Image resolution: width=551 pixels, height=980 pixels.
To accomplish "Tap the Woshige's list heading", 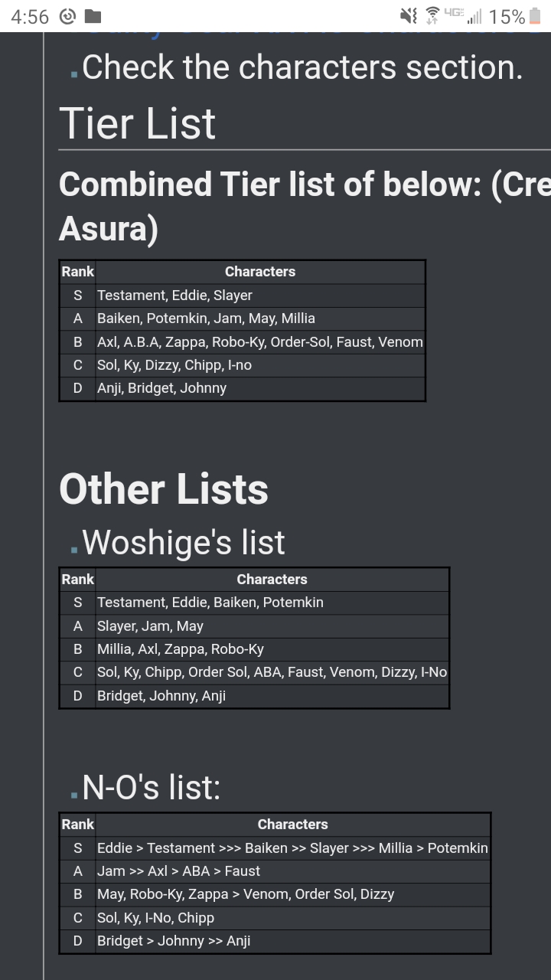I will (184, 543).
